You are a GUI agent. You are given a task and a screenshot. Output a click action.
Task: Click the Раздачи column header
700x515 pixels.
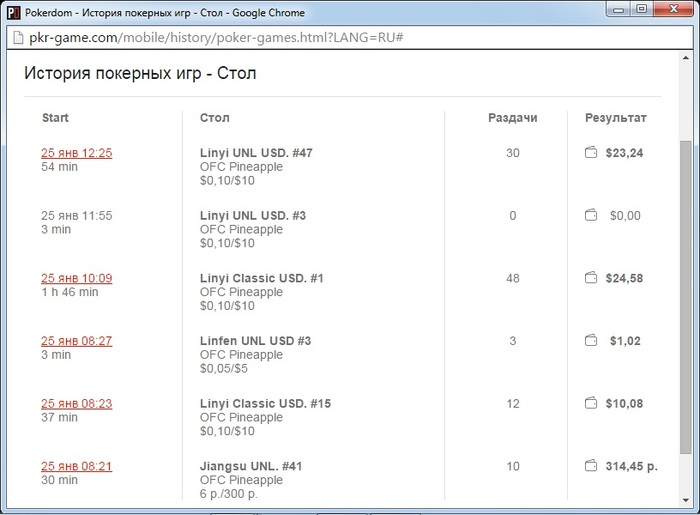(512, 118)
